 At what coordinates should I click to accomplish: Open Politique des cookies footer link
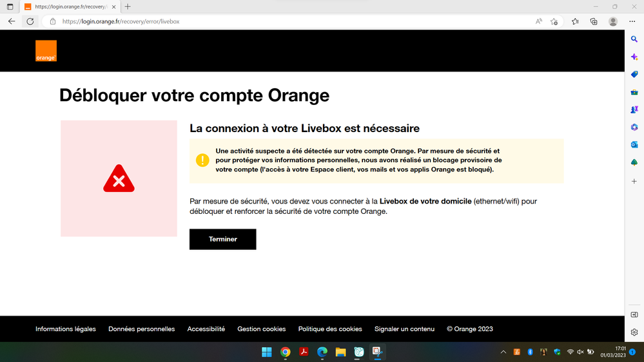[330, 329]
